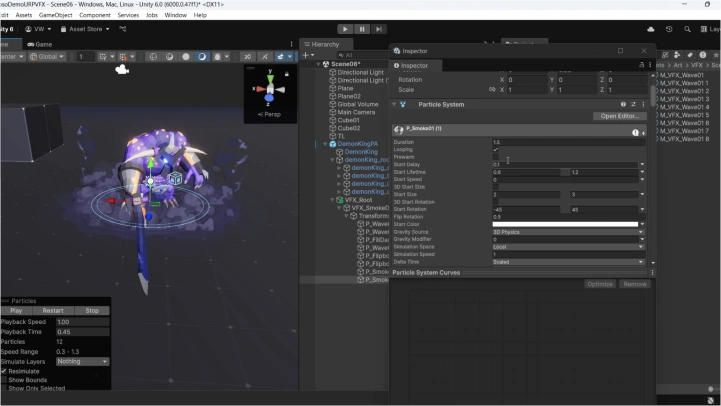Open the Simulation Space dropdown
This screenshot has width=721, height=406.
(x=568, y=247)
